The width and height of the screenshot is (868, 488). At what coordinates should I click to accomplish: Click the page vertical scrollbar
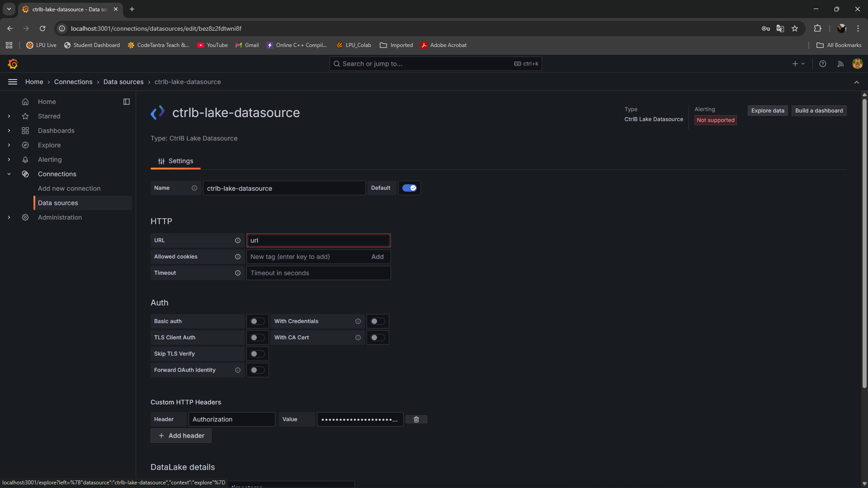(864, 244)
